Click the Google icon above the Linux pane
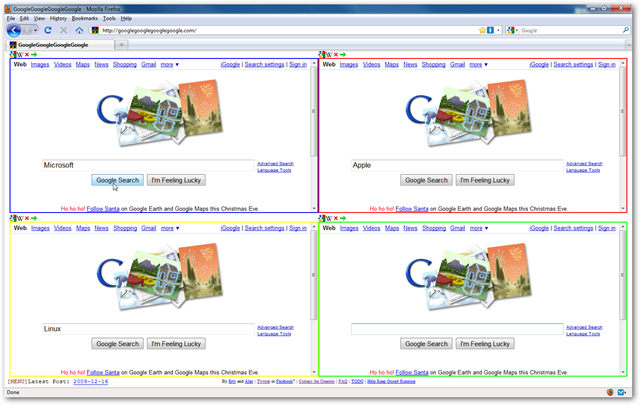The height and width of the screenshot is (405, 640). 13,218
